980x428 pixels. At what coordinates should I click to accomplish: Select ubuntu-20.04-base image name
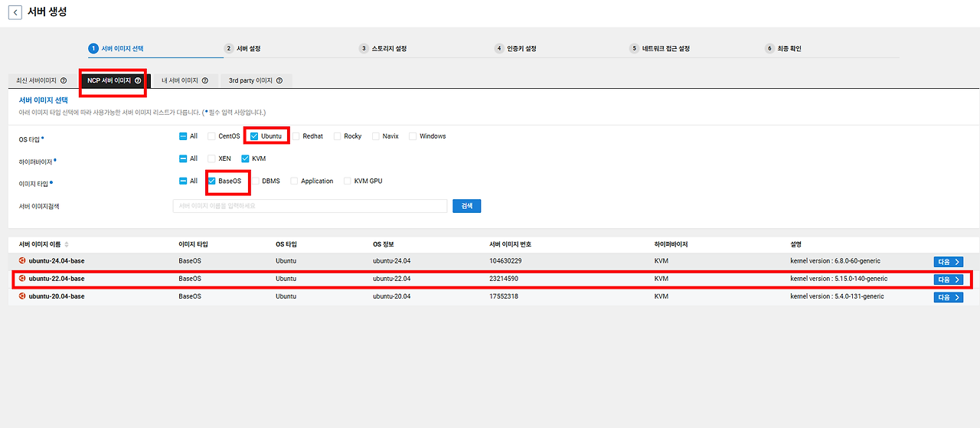coord(57,296)
